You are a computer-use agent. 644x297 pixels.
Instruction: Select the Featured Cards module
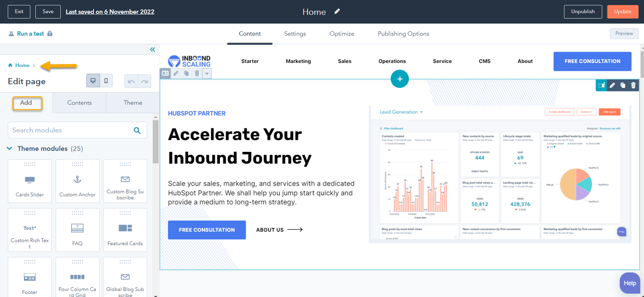(125, 230)
